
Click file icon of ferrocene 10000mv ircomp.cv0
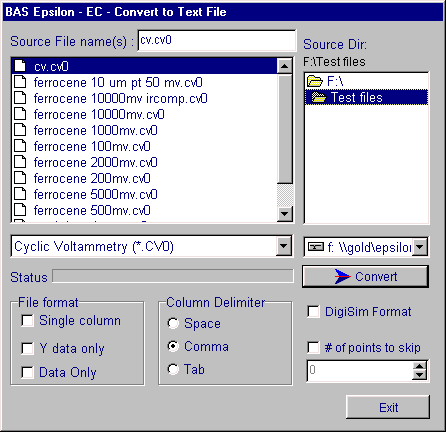pyautogui.click(x=20, y=98)
